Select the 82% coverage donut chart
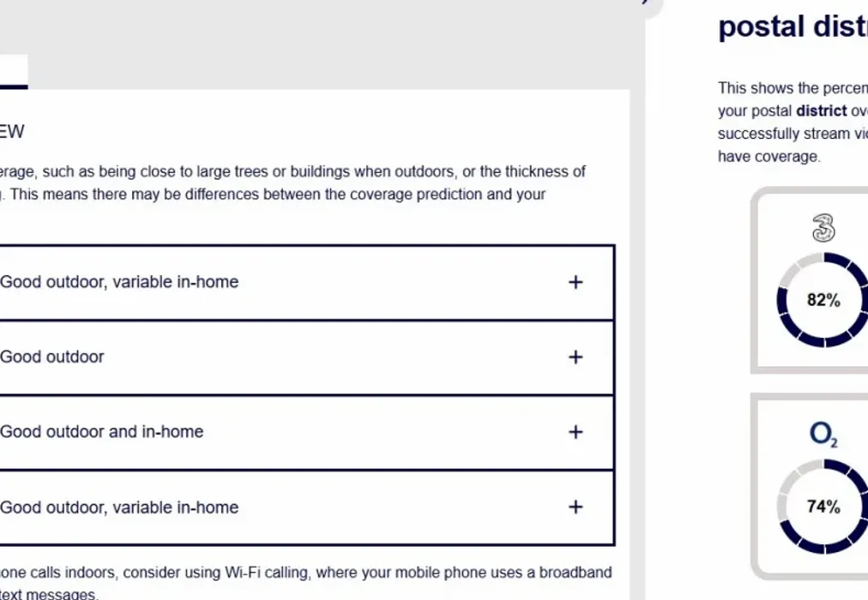The height and width of the screenshot is (600, 868). [x=823, y=300]
